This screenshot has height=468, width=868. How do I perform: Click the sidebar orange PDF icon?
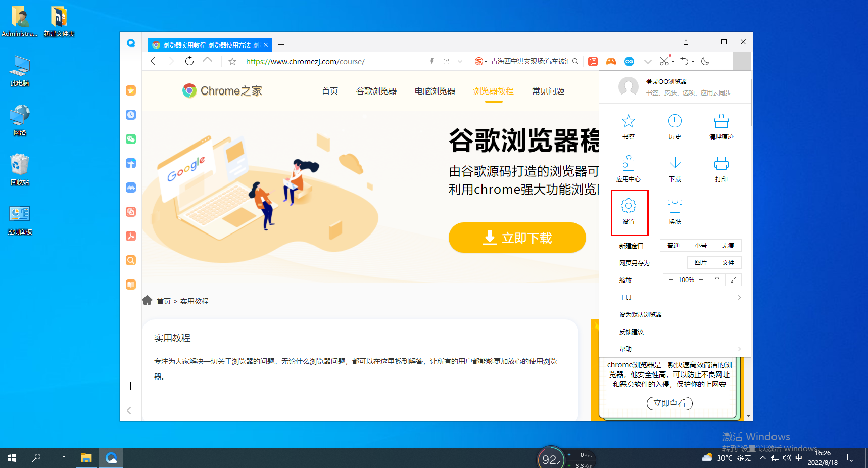(x=131, y=236)
